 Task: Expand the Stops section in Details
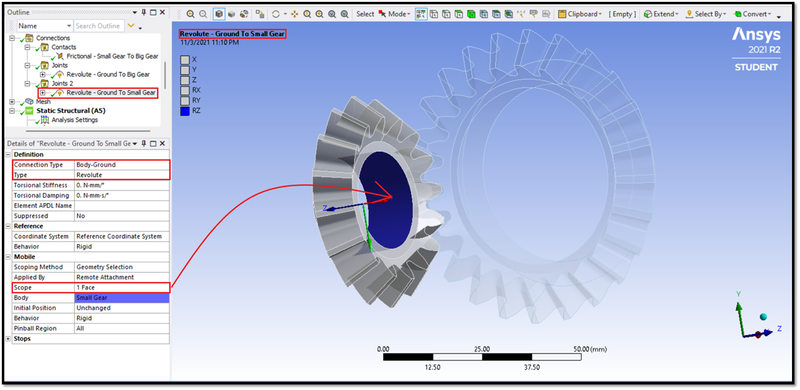[x=8, y=338]
